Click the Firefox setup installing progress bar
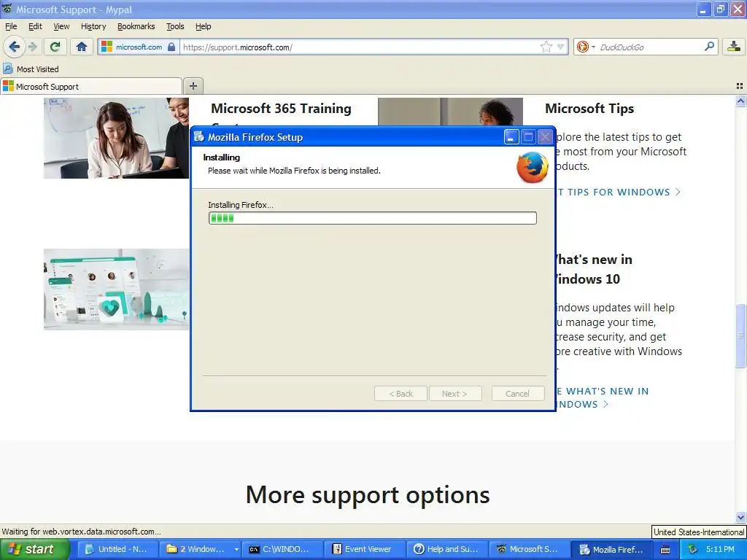 (x=373, y=218)
